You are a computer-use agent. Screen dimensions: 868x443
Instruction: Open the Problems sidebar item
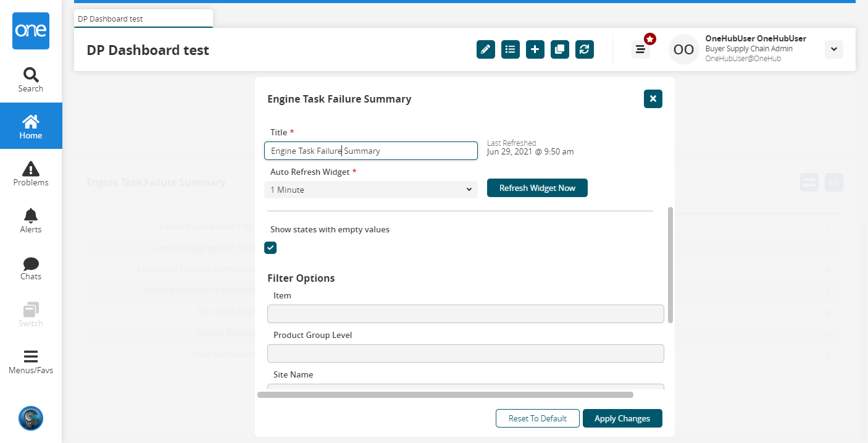pos(31,173)
